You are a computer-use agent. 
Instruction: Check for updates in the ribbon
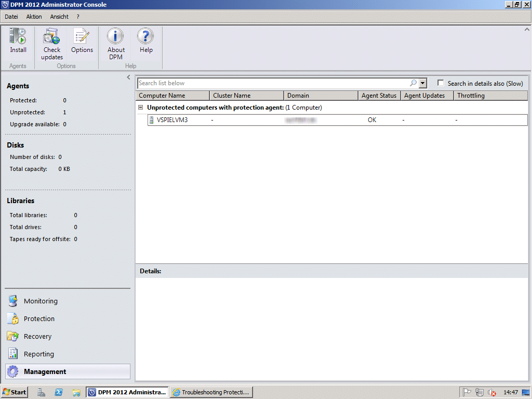[x=52, y=44]
